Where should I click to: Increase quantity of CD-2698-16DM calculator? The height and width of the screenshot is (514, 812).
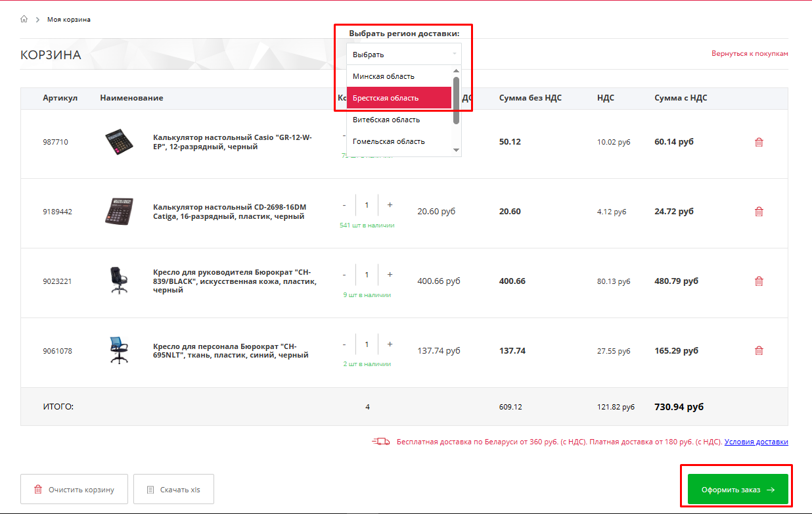[390, 205]
